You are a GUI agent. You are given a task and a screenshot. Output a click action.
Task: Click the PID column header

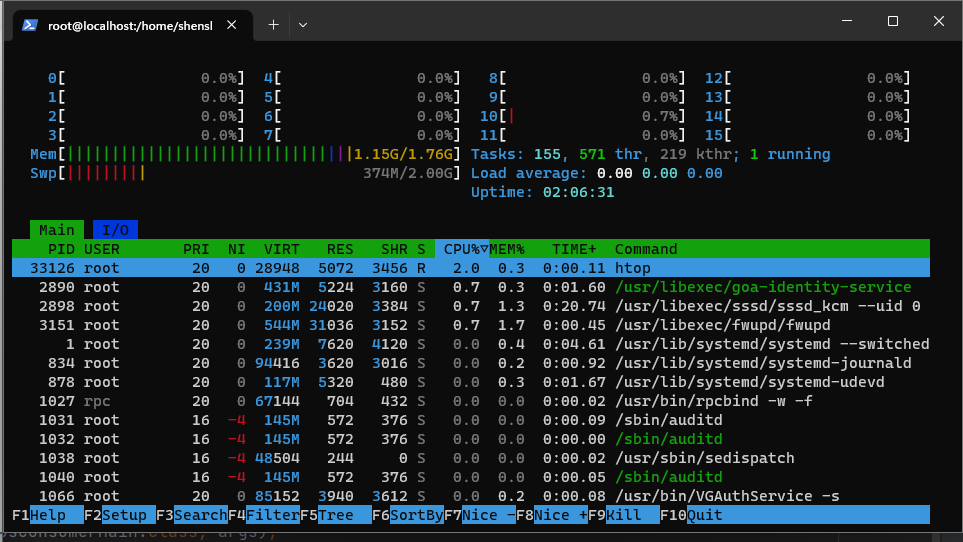coord(61,249)
